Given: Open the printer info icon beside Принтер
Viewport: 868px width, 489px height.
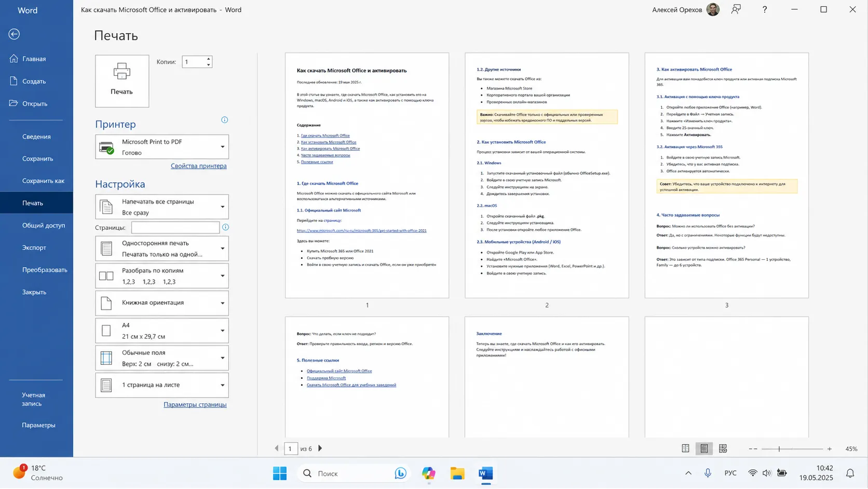Looking at the screenshot, I should (x=224, y=120).
